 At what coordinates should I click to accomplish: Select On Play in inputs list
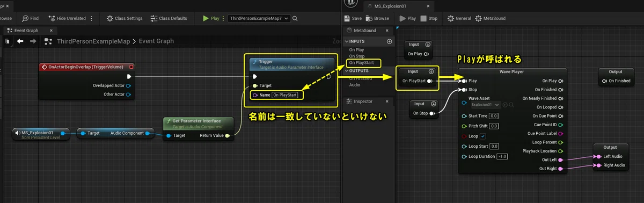tap(356, 49)
